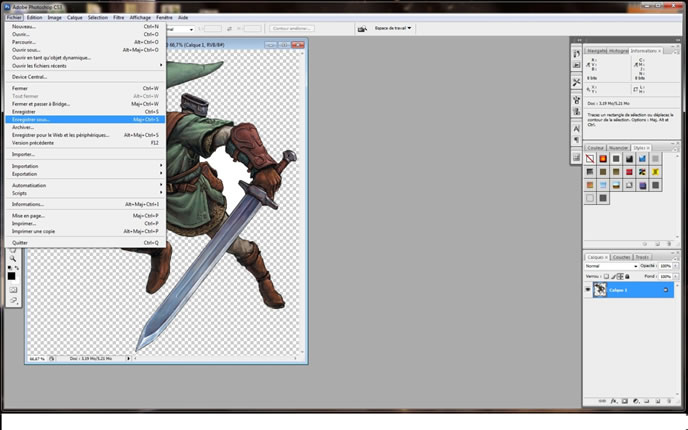Open the tool presets panel icon
The width and height of the screenshot is (688, 430).
[x=577, y=82]
